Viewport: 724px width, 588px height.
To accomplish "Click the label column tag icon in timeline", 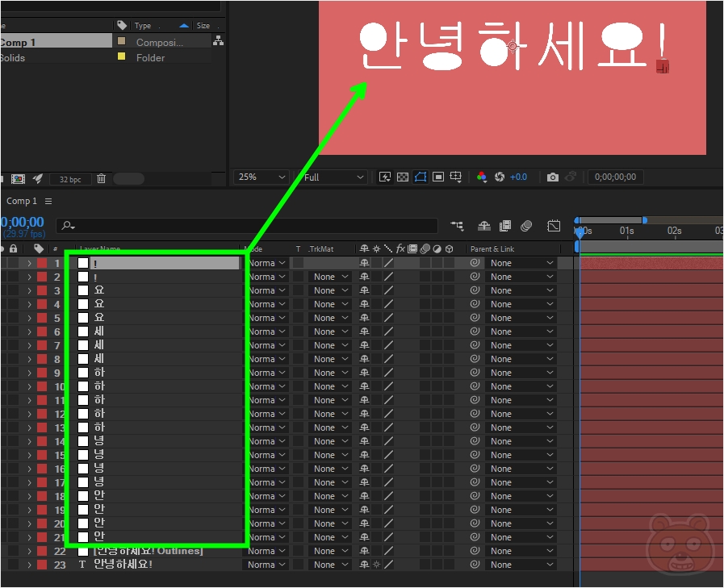I will click(39, 248).
